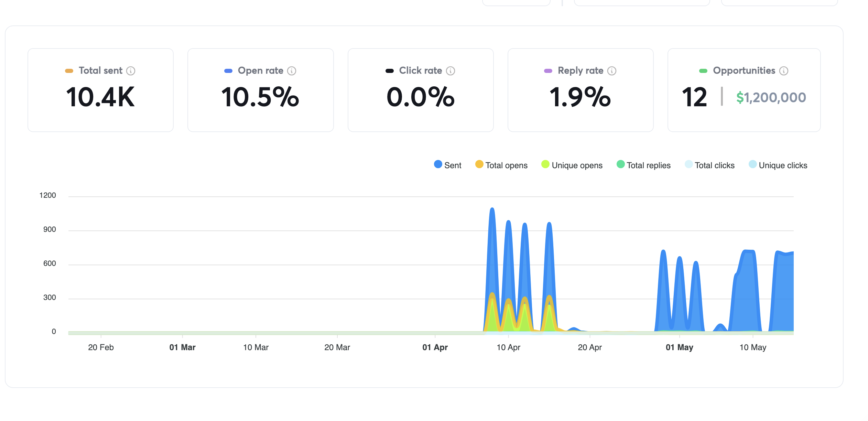Click the 900 y-axis value

pyautogui.click(x=50, y=229)
